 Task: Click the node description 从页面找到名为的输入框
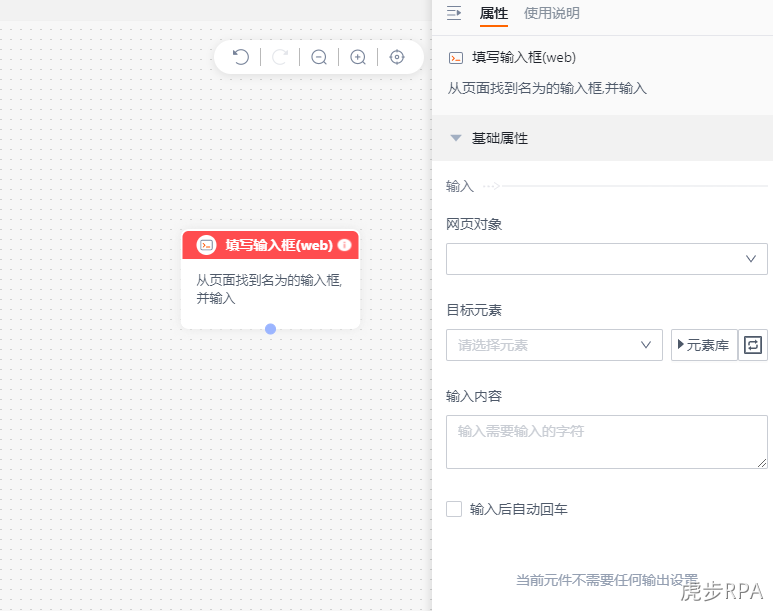[269, 289]
